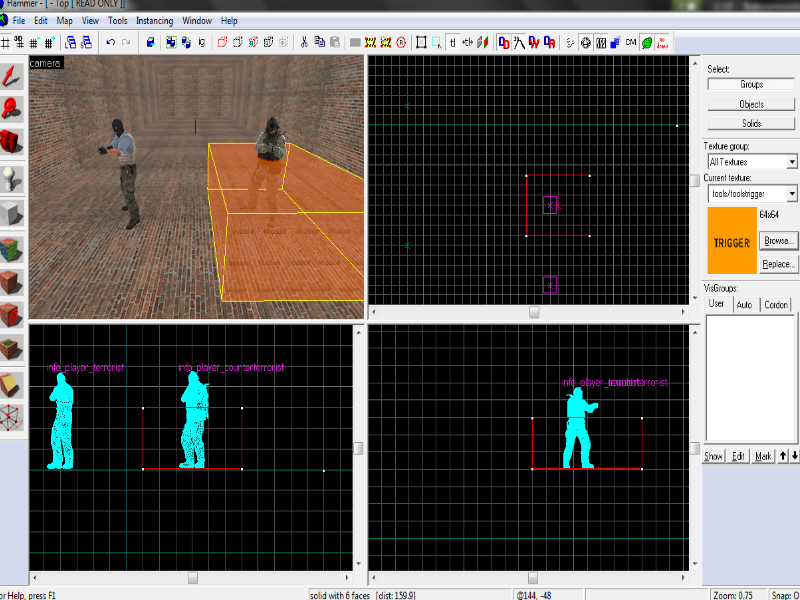Click the Carve with selected objects icon
Viewport: 800px width, 600px height.
click(151, 42)
